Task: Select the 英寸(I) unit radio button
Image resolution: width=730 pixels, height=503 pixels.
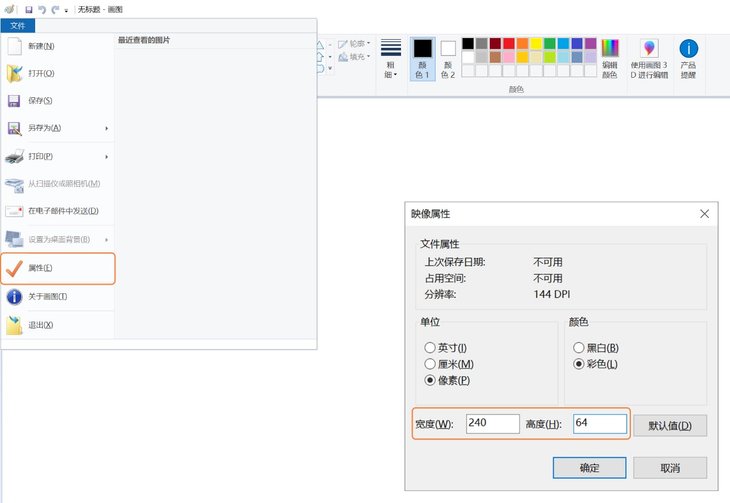Action: [x=430, y=347]
